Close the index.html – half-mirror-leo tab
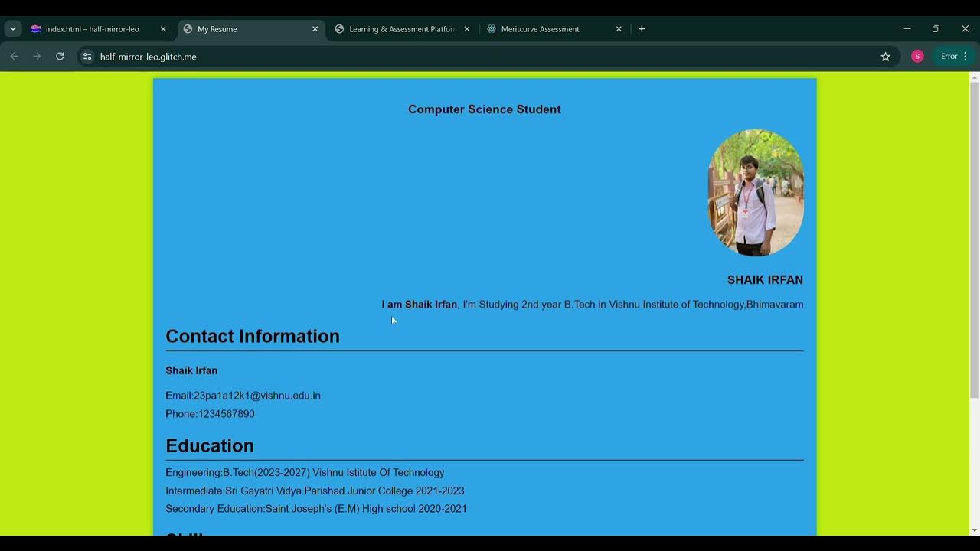 coord(163,29)
